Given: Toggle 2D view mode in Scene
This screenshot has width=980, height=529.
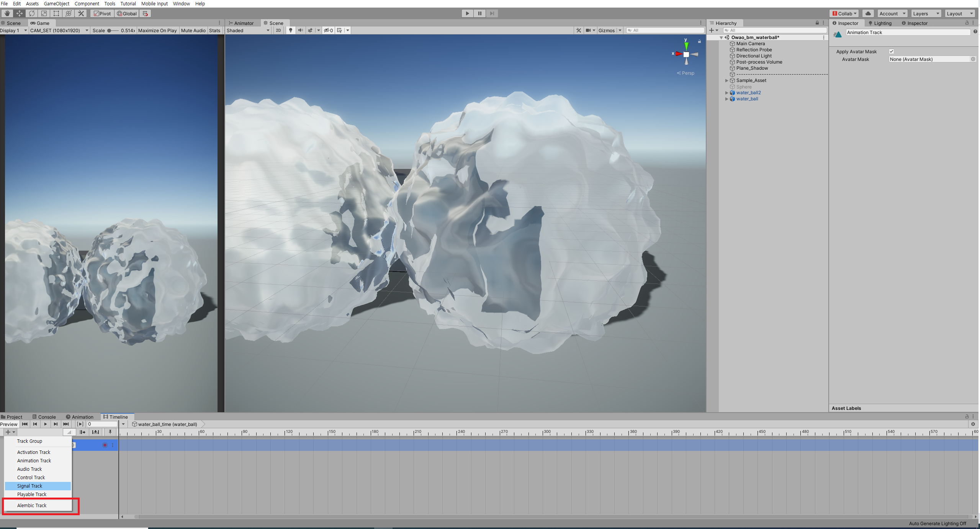Looking at the screenshot, I should [278, 30].
